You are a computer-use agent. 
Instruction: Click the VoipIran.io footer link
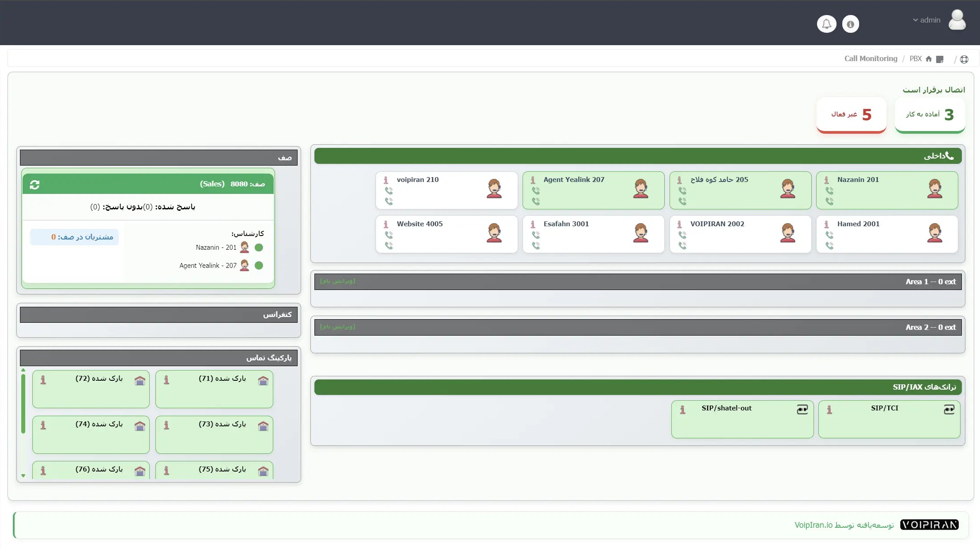[x=813, y=525]
